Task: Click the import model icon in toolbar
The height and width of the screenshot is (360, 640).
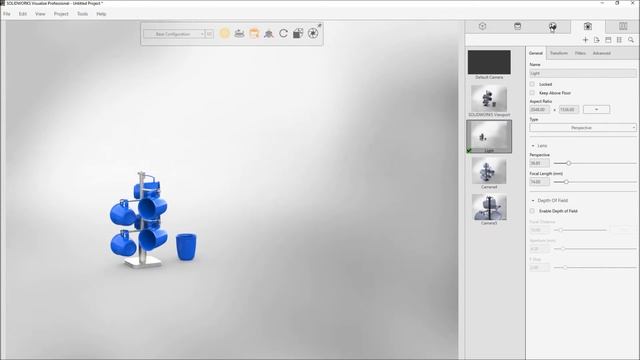Action: pos(239,33)
